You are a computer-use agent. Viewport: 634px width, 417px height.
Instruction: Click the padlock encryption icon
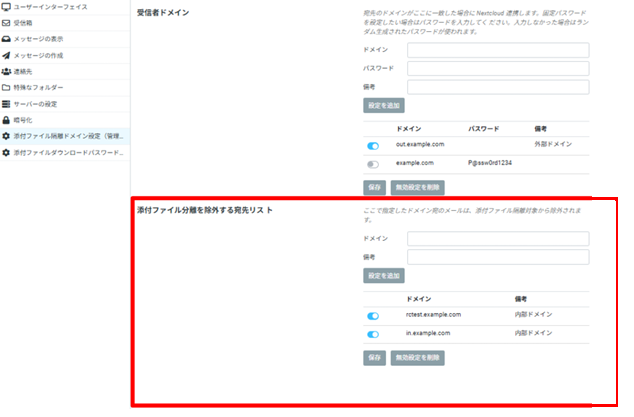6,120
